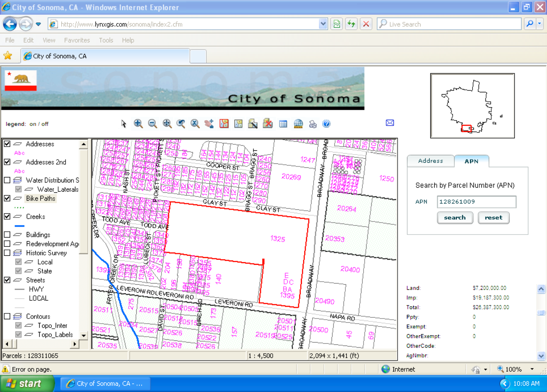547x392 pixels.
Task: Open the Tools menu
Action: point(106,40)
